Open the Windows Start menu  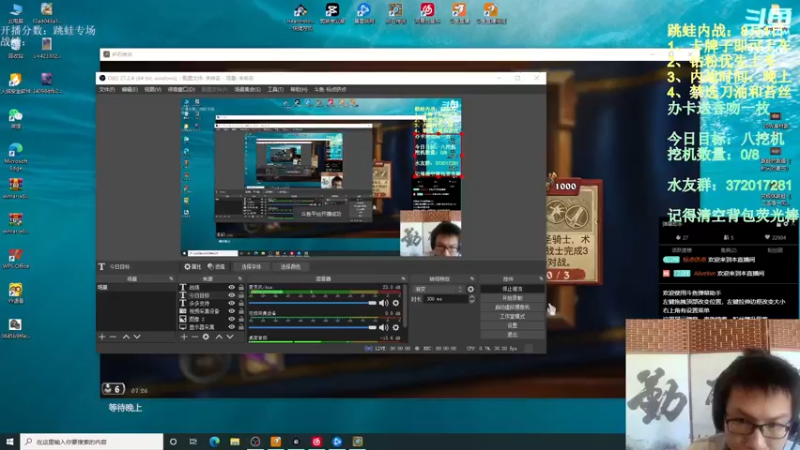coord(10,441)
